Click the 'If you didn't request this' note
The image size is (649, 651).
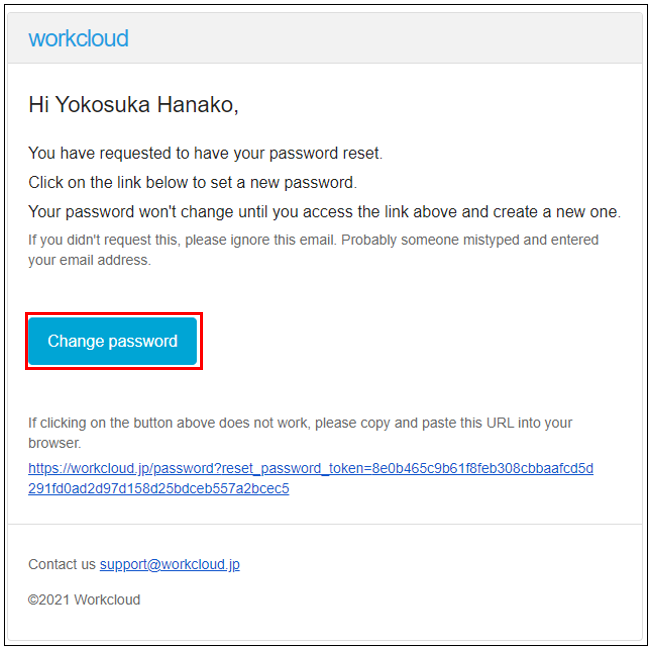point(313,240)
